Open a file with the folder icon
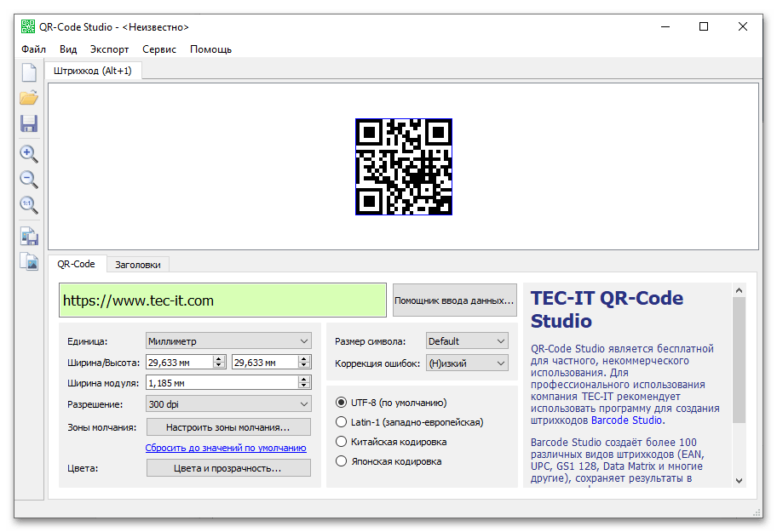Image resolution: width=777 pixels, height=532 pixels. (29, 98)
